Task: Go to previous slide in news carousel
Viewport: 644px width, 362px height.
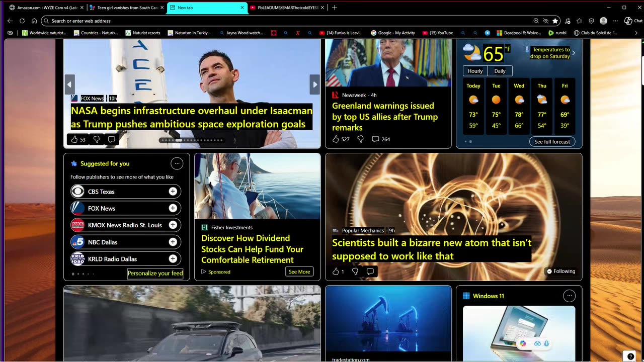Action: pyautogui.click(x=70, y=84)
